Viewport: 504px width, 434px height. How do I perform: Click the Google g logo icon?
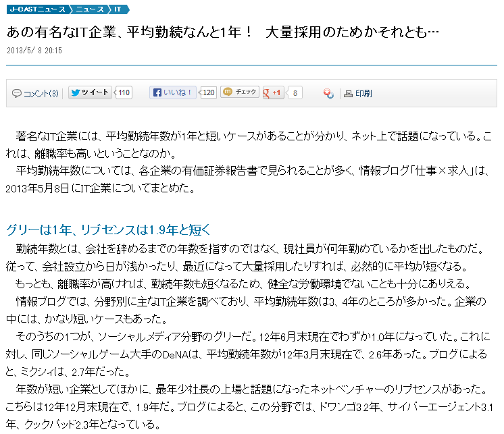pyautogui.click(x=266, y=93)
